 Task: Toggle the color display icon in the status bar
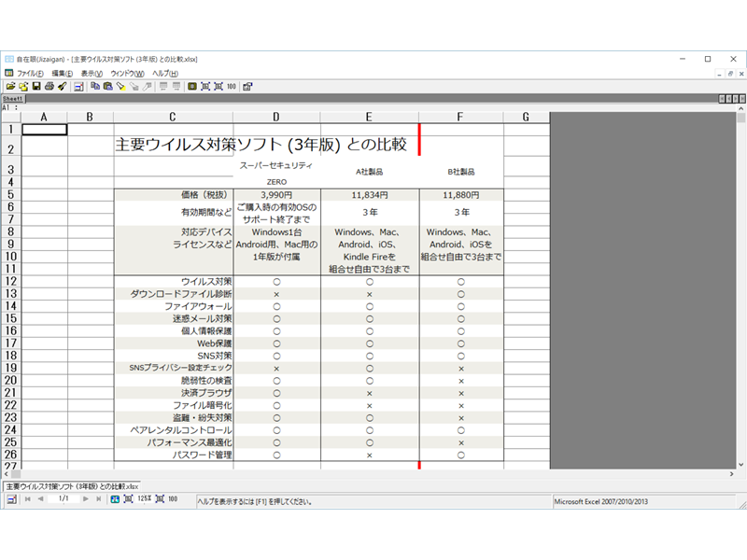click(x=115, y=503)
